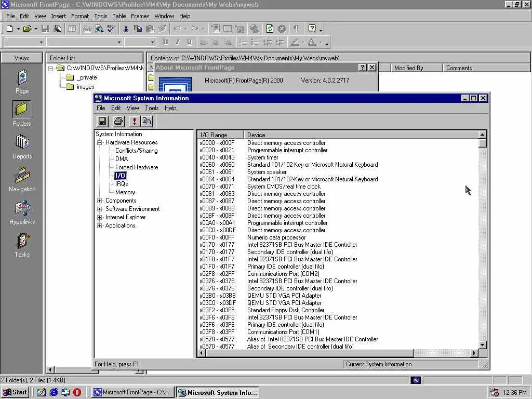532x399 pixels.
Task: Open Font Size dropdown in FrontPage toolbar
Action: tap(152, 43)
